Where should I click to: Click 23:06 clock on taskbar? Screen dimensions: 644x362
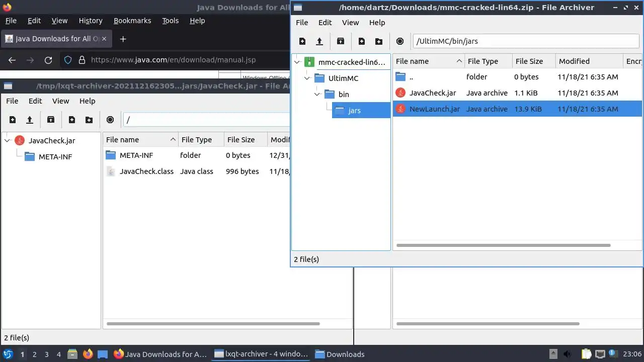[632, 354]
